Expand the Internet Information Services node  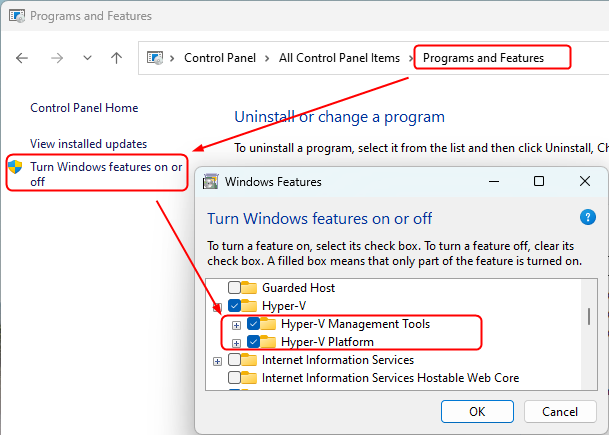(x=217, y=360)
